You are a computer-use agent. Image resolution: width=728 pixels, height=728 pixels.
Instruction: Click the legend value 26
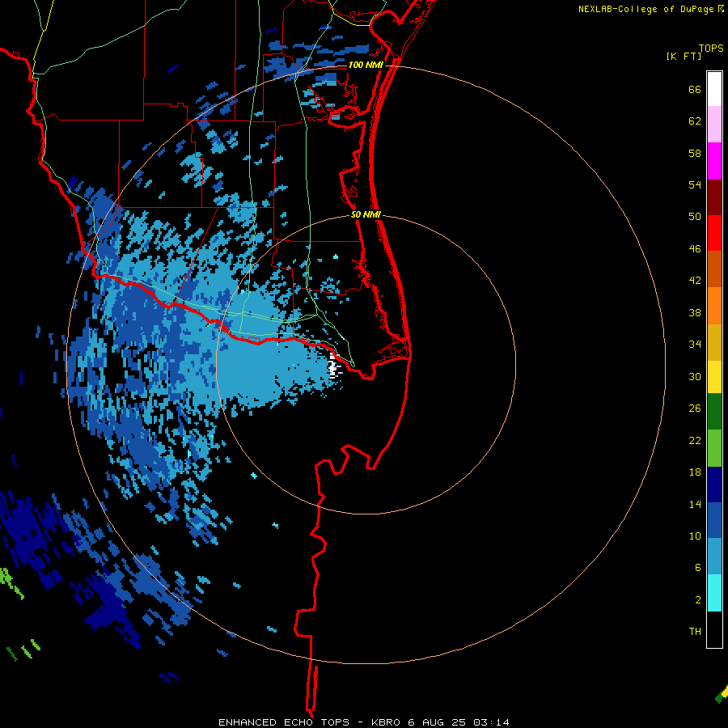[x=695, y=408]
